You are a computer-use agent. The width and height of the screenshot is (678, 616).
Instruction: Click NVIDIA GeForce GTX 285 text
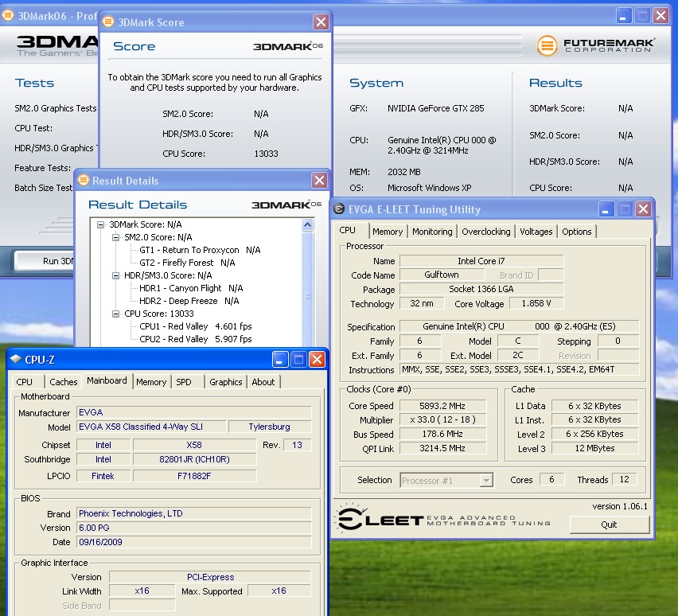[x=436, y=108]
